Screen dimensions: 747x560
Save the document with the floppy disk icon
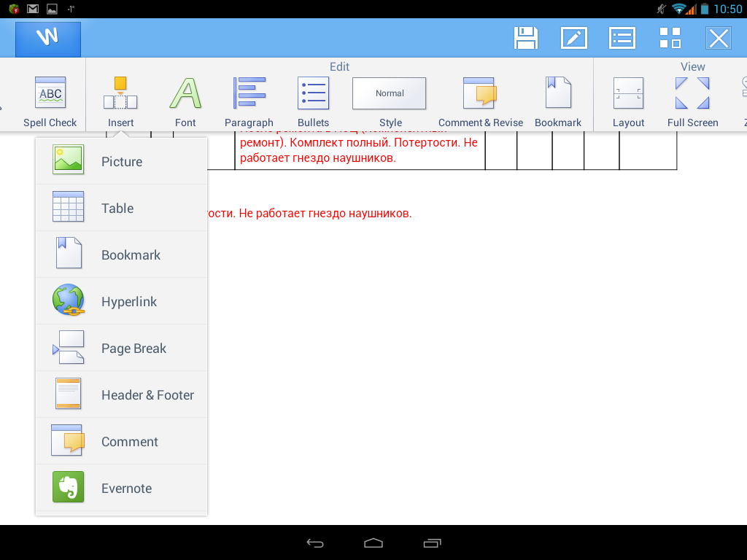click(526, 38)
